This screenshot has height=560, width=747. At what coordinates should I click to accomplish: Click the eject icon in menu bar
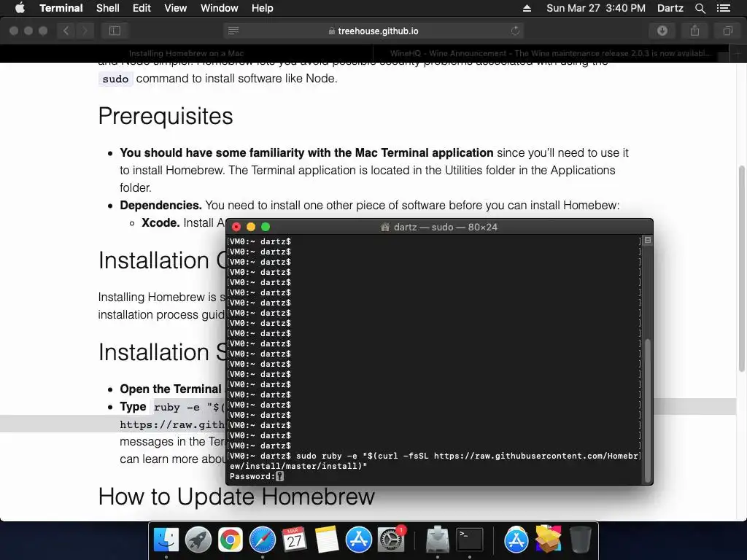point(527,8)
